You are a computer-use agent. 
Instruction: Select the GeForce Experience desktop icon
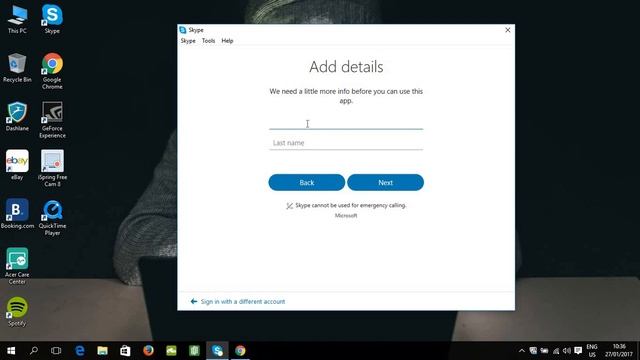click(x=52, y=120)
